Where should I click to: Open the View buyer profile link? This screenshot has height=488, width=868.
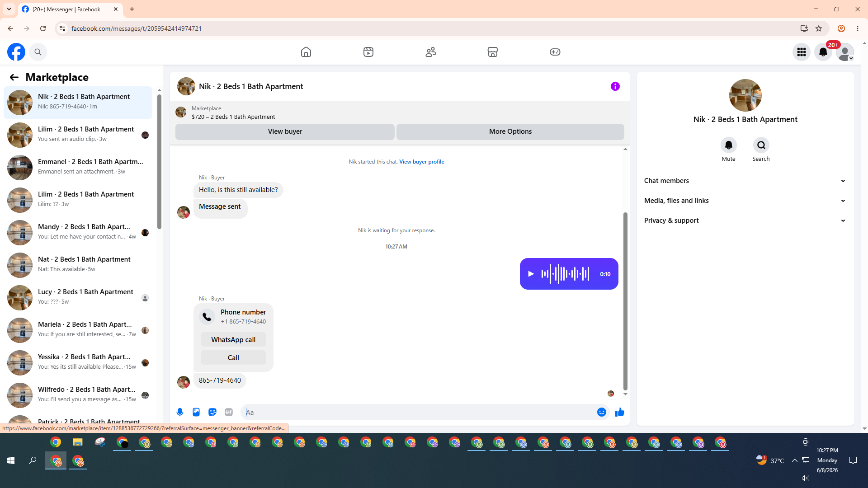click(x=422, y=162)
